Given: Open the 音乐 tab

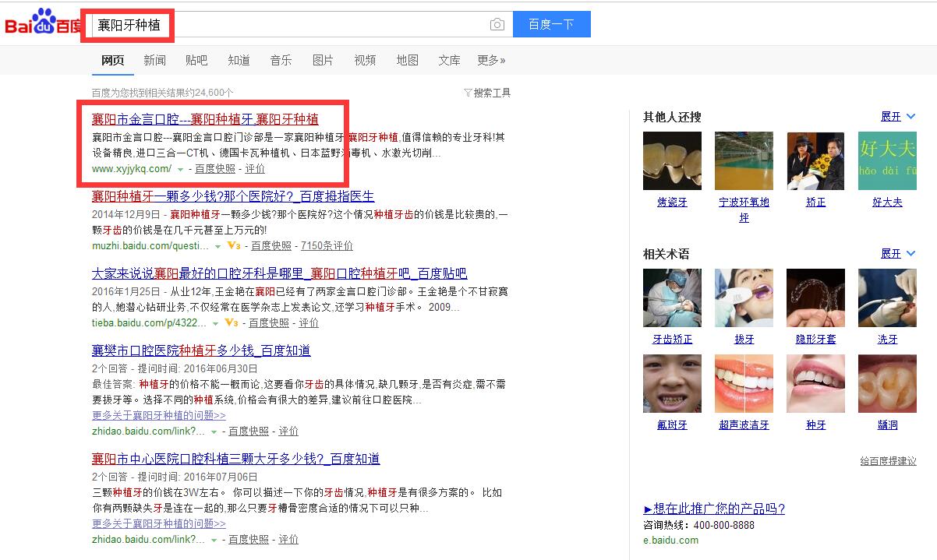Looking at the screenshot, I should (x=281, y=60).
